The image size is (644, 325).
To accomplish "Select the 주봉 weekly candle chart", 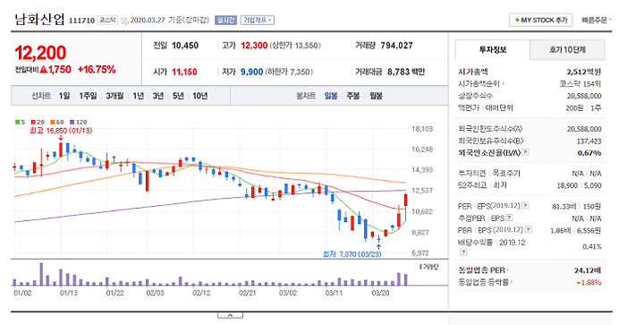I will click(x=352, y=96).
